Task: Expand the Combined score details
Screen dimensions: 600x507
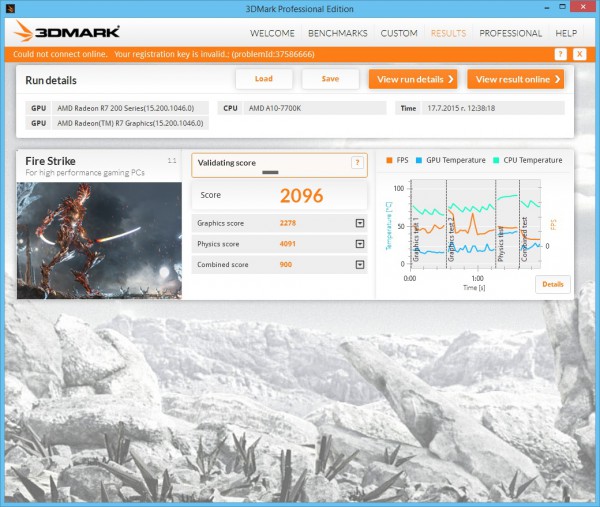Action: click(x=360, y=264)
